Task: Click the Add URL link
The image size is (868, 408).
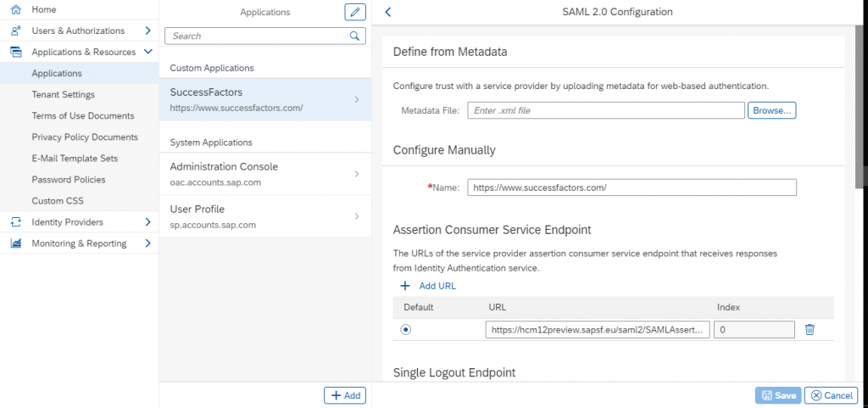Action: [x=437, y=286]
